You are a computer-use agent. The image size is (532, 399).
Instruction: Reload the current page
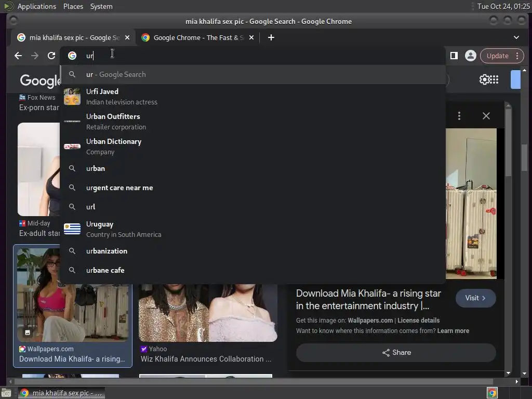(x=51, y=56)
